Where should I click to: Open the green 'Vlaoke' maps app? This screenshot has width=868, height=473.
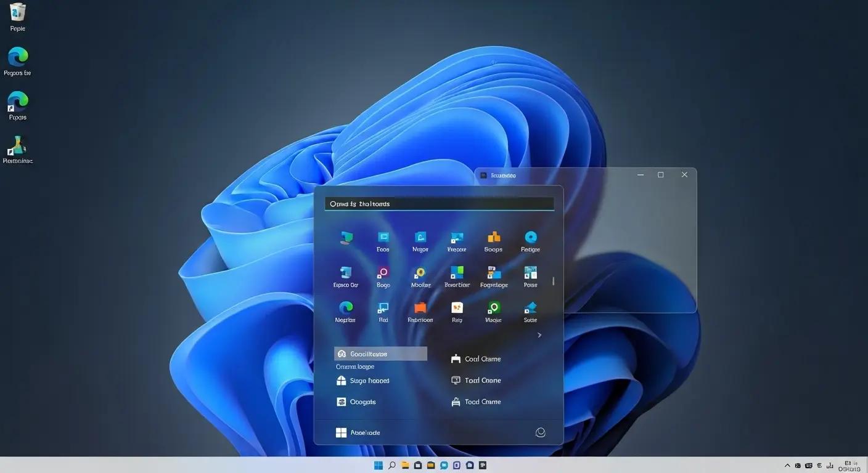tap(493, 308)
